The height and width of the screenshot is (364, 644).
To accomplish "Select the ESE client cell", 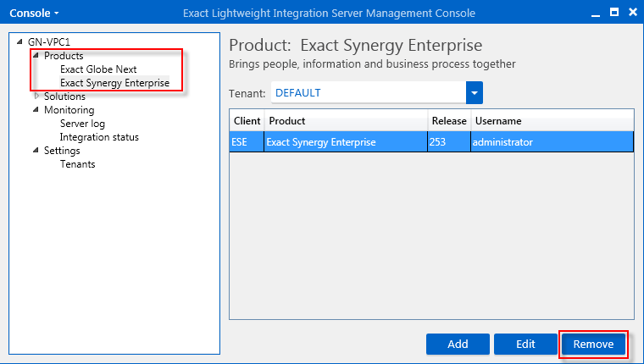I will pyautogui.click(x=247, y=142).
